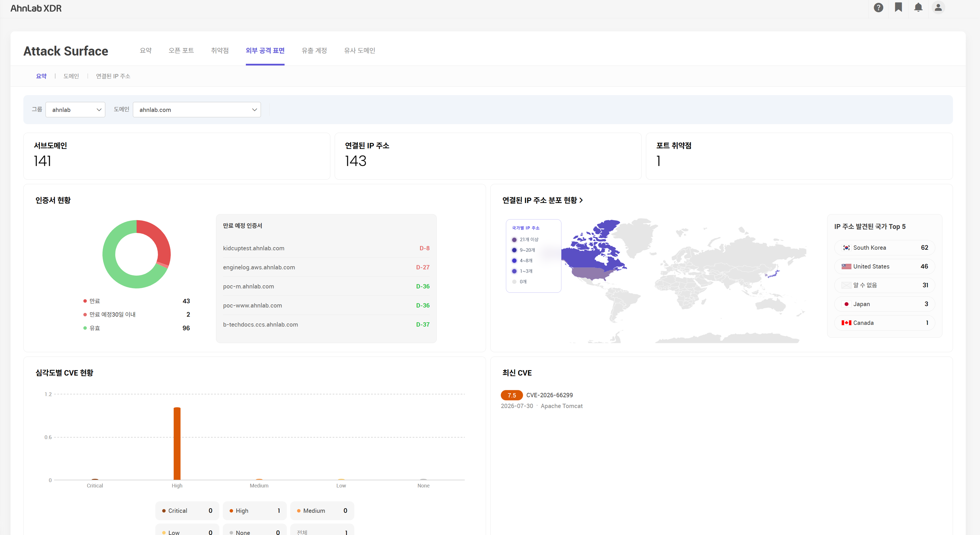
Task: Open the 도메인 ahnlab.com dropdown
Action: 197,110
